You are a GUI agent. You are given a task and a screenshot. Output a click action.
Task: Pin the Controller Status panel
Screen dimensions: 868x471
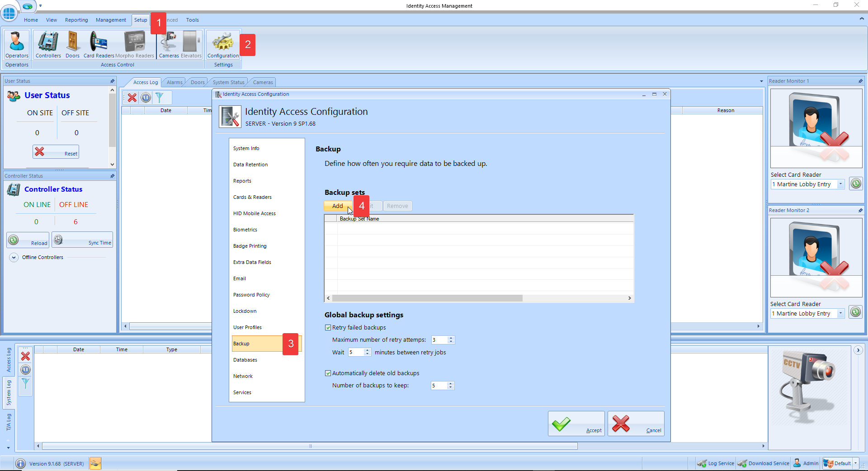pyautogui.click(x=112, y=176)
